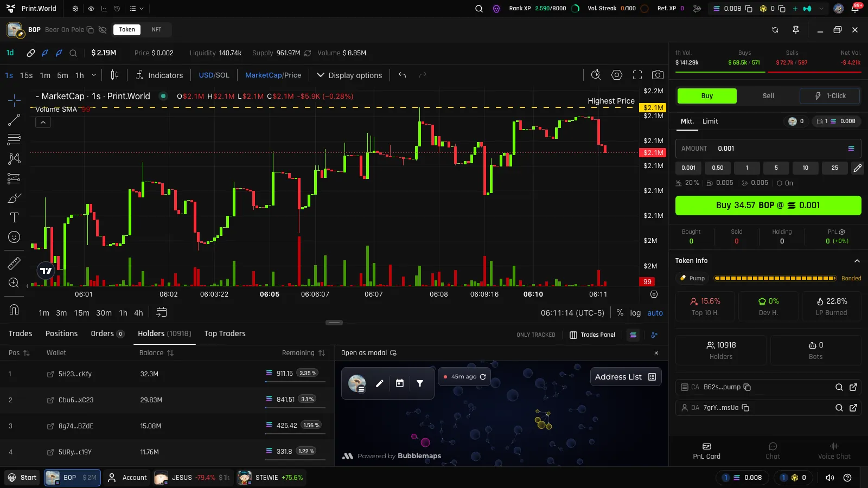
Task: Toggle USD/SOL currency display
Action: 214,75
